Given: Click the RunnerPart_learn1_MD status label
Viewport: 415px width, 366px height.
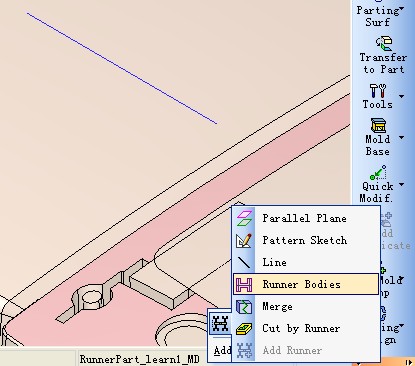Looking at the screenshot, I should (x=139, y=359).
